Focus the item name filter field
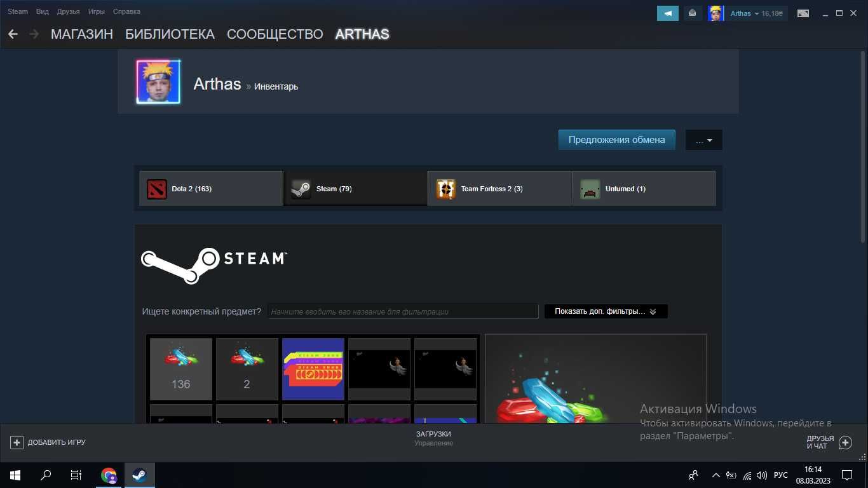868x488 pixels. coord(403,311)
